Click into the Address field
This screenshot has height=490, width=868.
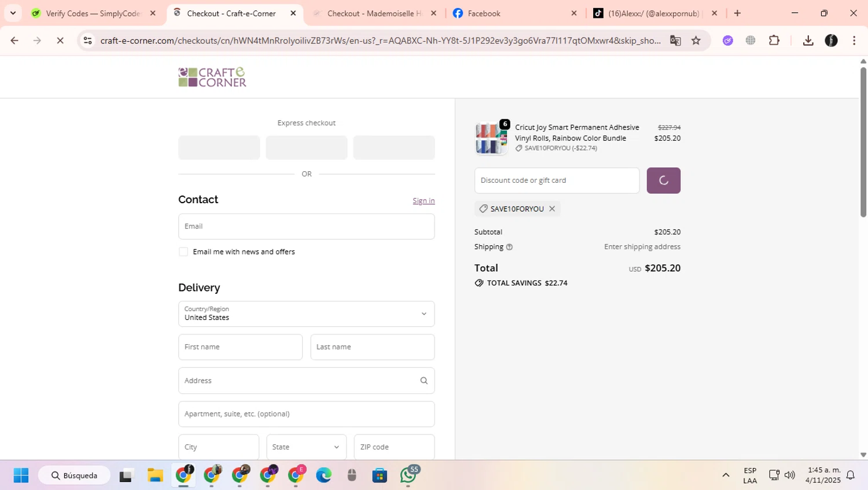click(x=306, y=381)
